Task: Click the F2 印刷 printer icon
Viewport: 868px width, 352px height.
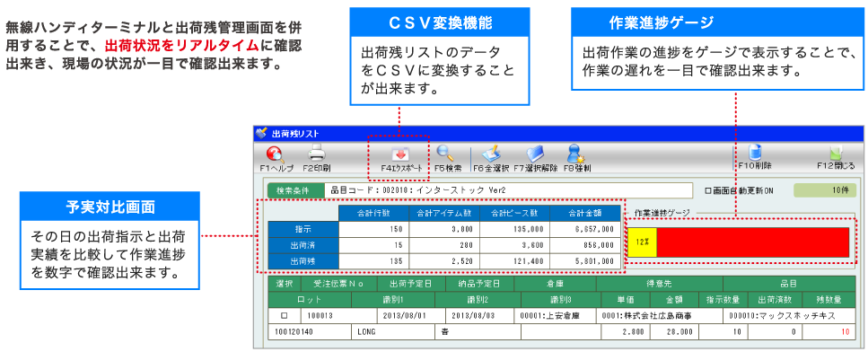Action: point(317,154)
